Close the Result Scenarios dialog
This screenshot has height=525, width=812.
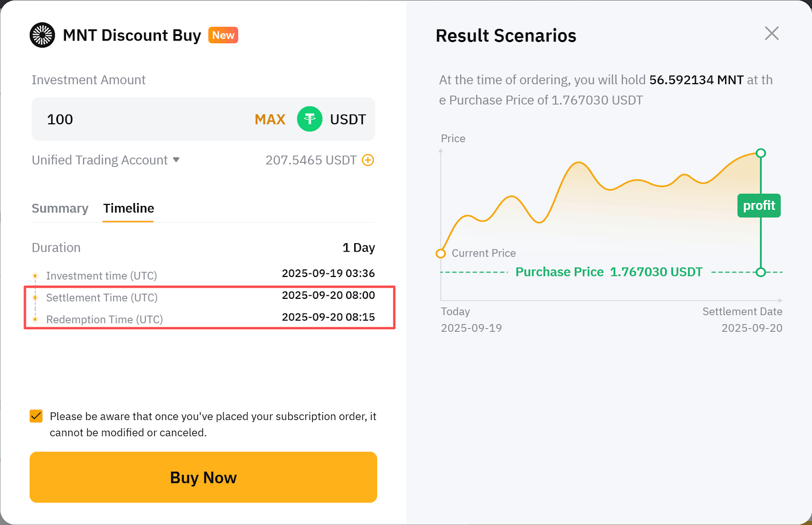coord(771,33)
